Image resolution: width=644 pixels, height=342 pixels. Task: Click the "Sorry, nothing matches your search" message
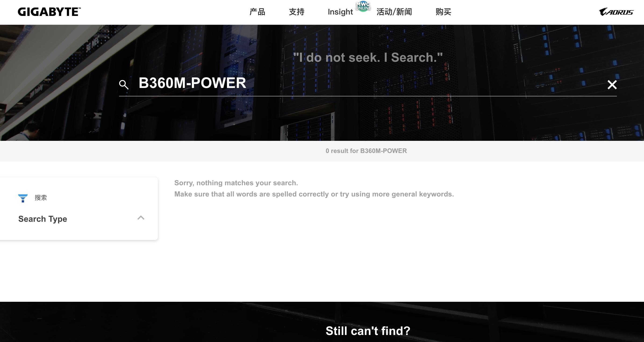tap(236, 183)
